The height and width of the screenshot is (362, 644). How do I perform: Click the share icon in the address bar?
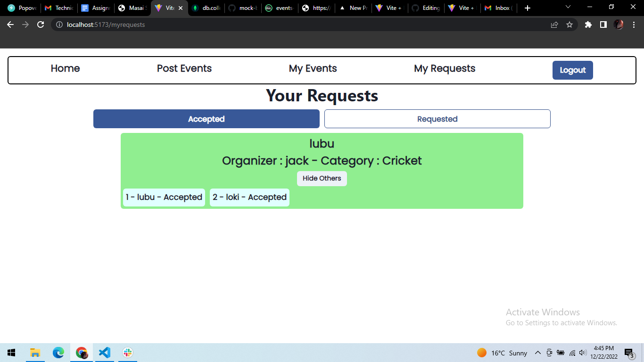point(554,24)
